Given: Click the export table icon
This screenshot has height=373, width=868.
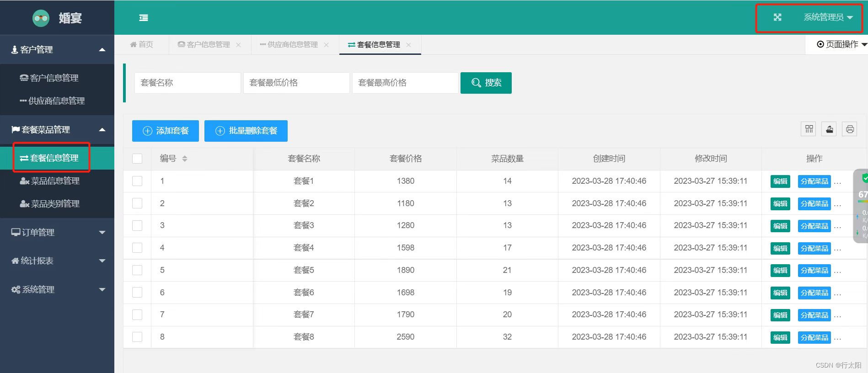Looking at the screenshot, I should pos(830,129).
